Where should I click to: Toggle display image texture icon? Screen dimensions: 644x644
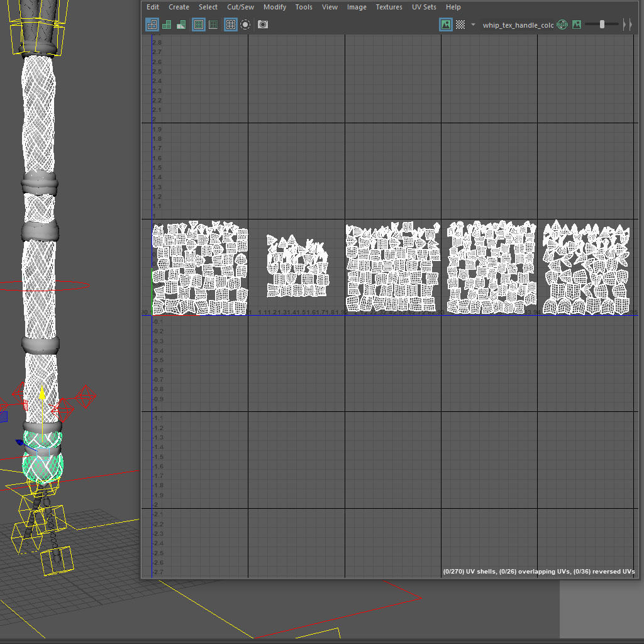click(x=446, y=25)
